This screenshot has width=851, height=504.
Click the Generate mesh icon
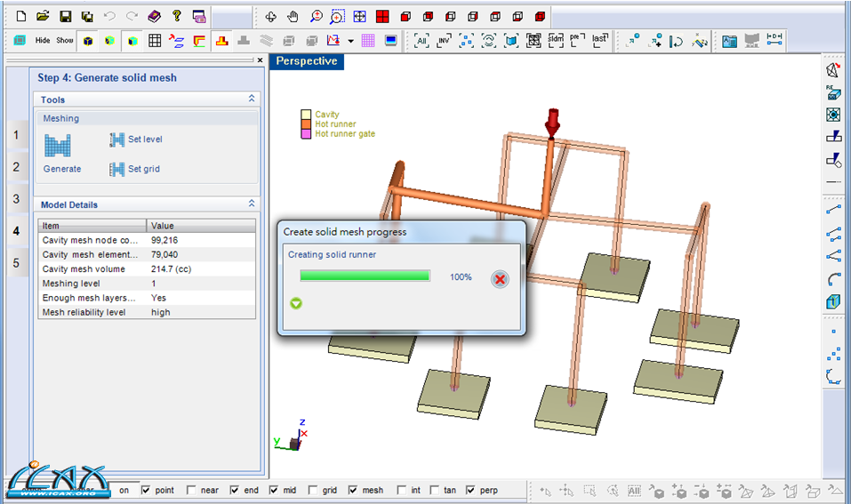tap(57, 145)
